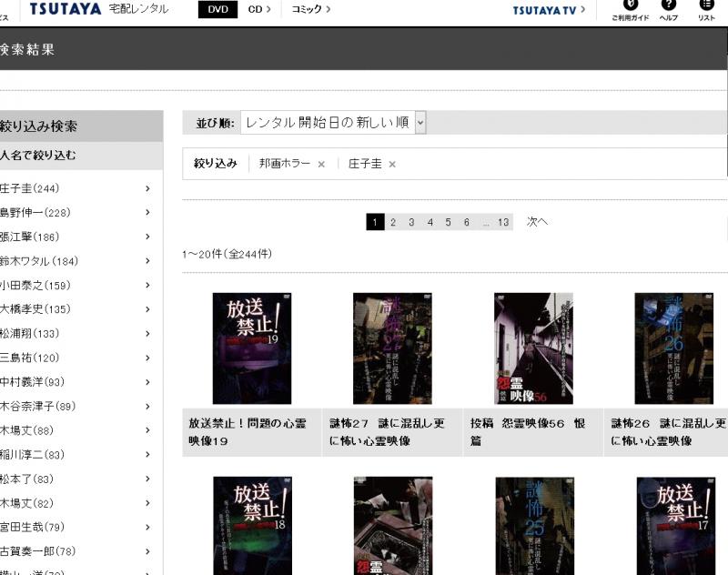
Task: Open title 謎怖27 謎に混乱し更に怖い心霊映像
Action: 388,432
